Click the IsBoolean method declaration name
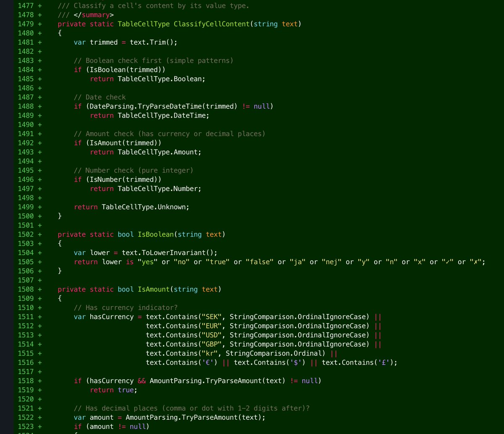The width and height of the screenshot is (504, 434). (155, 234)
